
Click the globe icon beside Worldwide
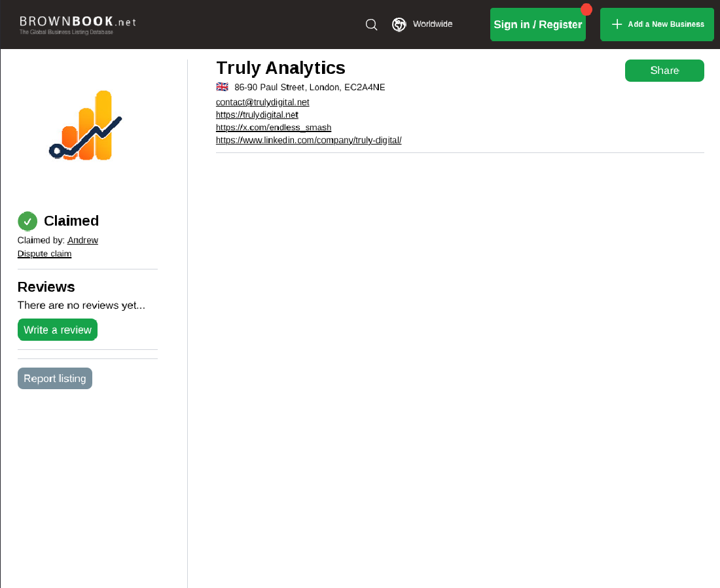pos(399,24)
